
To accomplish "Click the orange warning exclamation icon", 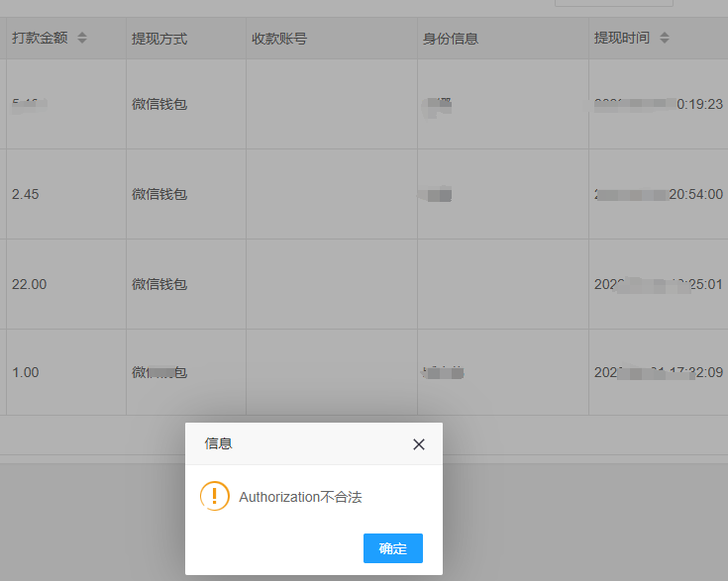I will pos(214,496).
